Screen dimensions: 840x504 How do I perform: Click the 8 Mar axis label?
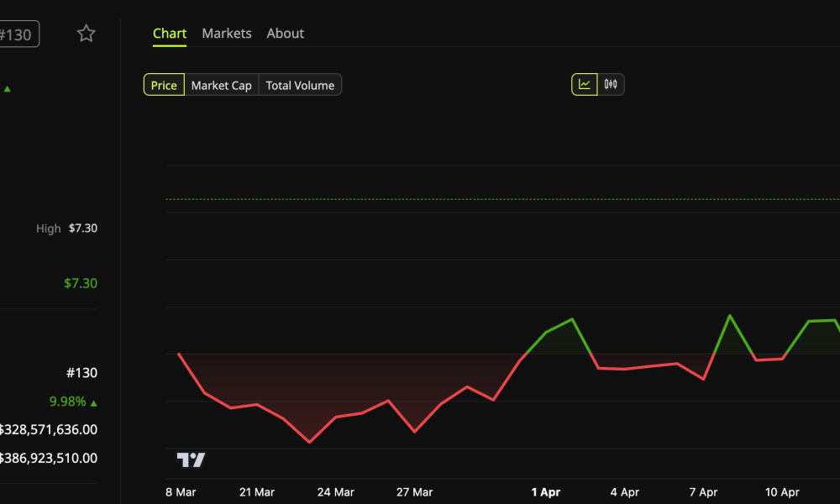click(181, 492)
